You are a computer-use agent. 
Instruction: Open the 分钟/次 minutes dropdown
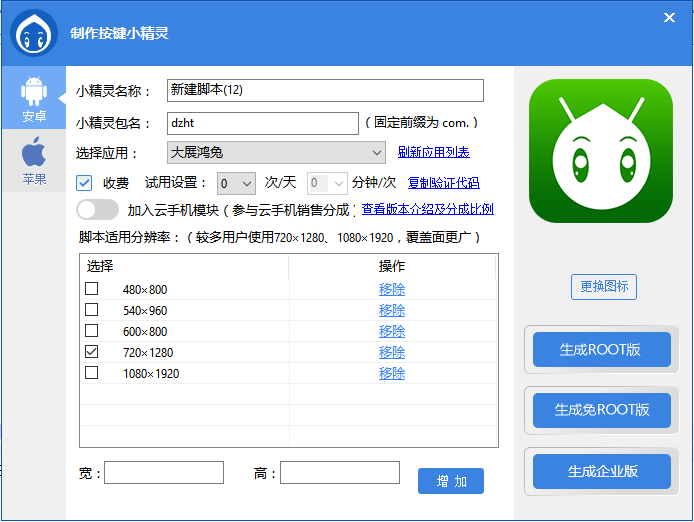coord(327,183)
